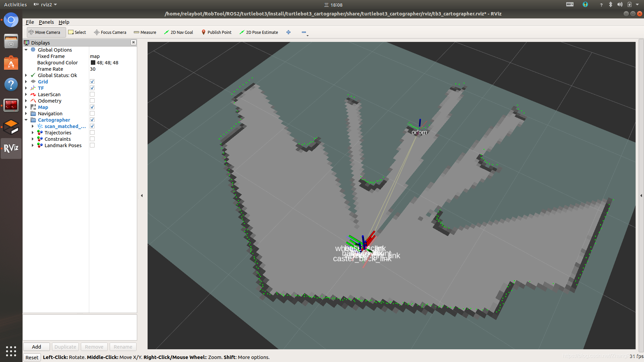Expand the Global Status tree item
Screen dimensions: 644x362
tap(26, 75)
